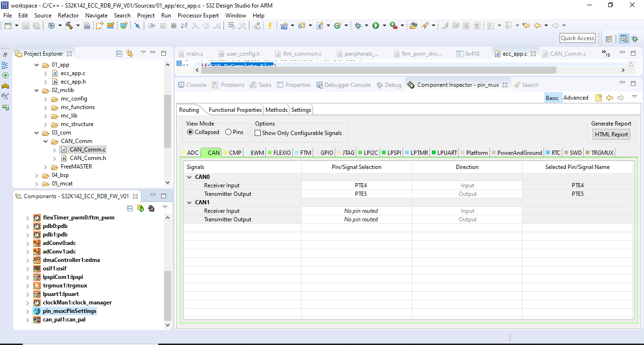Click the yellow note icon in Component Inspector
This screenshot has width=644, height=345.
coord(598,98)
